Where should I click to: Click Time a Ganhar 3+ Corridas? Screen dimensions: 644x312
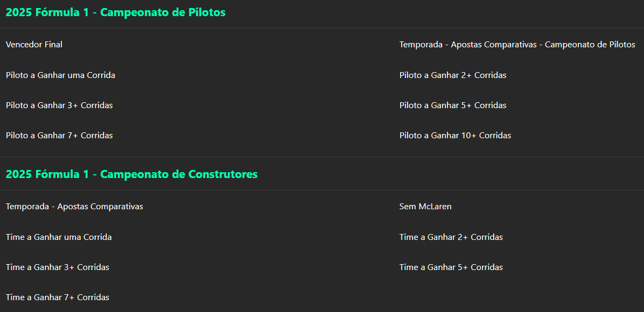coord(58,267)
